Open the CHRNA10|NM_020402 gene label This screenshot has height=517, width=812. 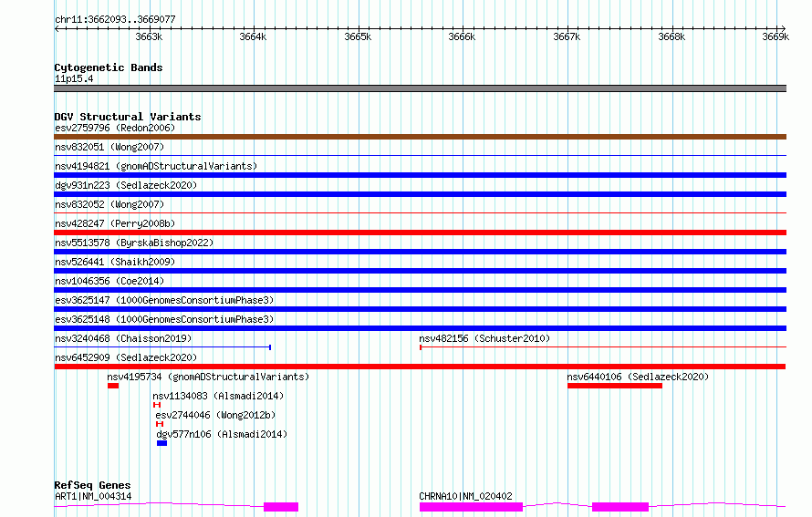465,496
